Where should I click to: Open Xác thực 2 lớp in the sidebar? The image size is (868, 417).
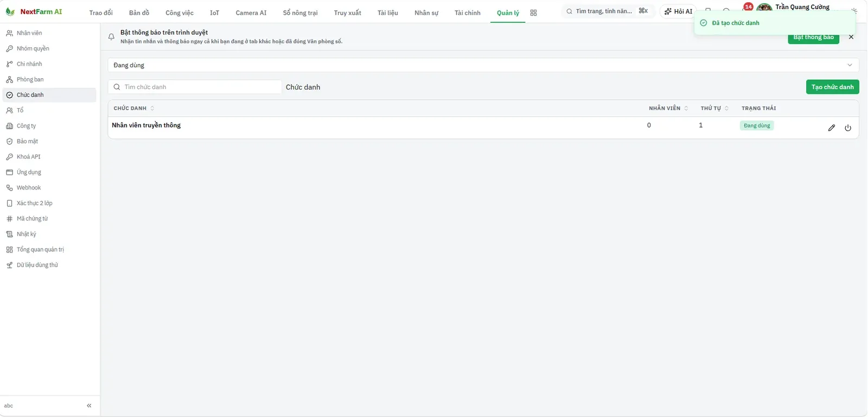point(49,203)
